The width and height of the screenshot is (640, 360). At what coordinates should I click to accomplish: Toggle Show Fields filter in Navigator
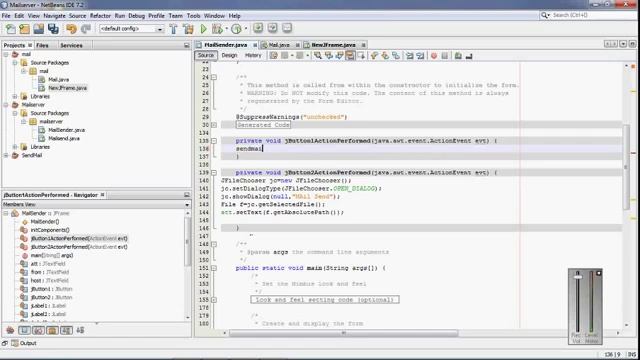[x=24, y=330]
